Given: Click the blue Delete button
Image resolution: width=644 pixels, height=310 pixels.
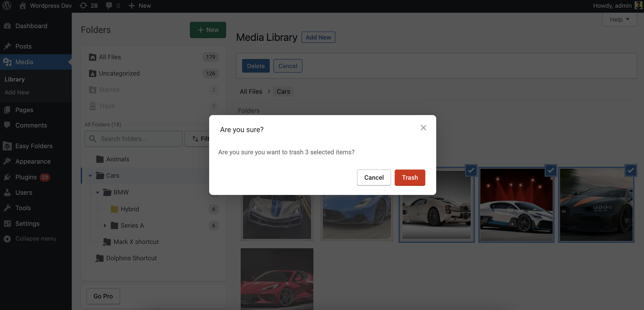Looking at the screenshot, I should click(x=256, y=66).
